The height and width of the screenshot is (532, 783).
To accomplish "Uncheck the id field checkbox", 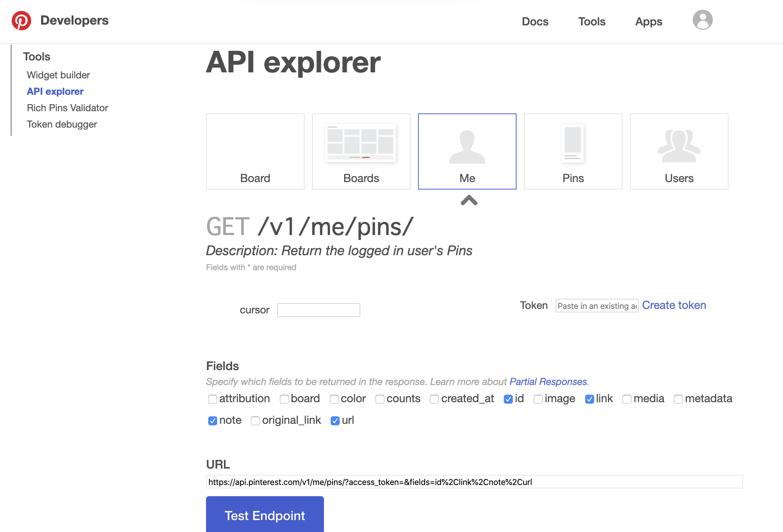I will 508,399.
